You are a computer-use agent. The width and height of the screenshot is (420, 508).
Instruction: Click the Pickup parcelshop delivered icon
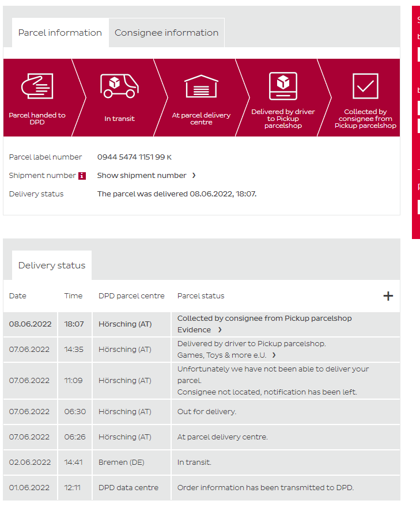tap(283, 86)
